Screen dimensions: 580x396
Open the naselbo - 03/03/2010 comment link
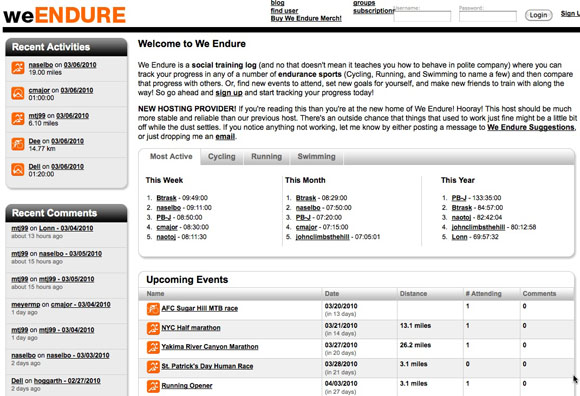tap(78, 355)
